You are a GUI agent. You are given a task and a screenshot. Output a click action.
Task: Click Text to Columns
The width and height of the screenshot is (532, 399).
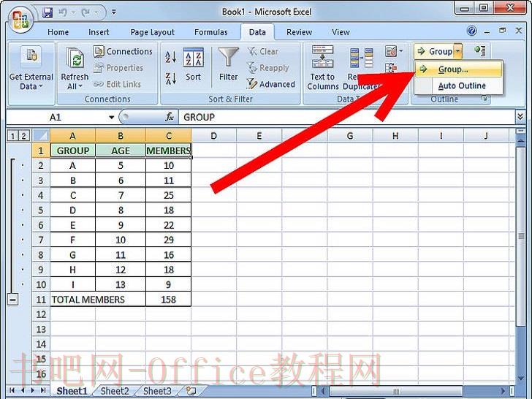tap(323, 68)
